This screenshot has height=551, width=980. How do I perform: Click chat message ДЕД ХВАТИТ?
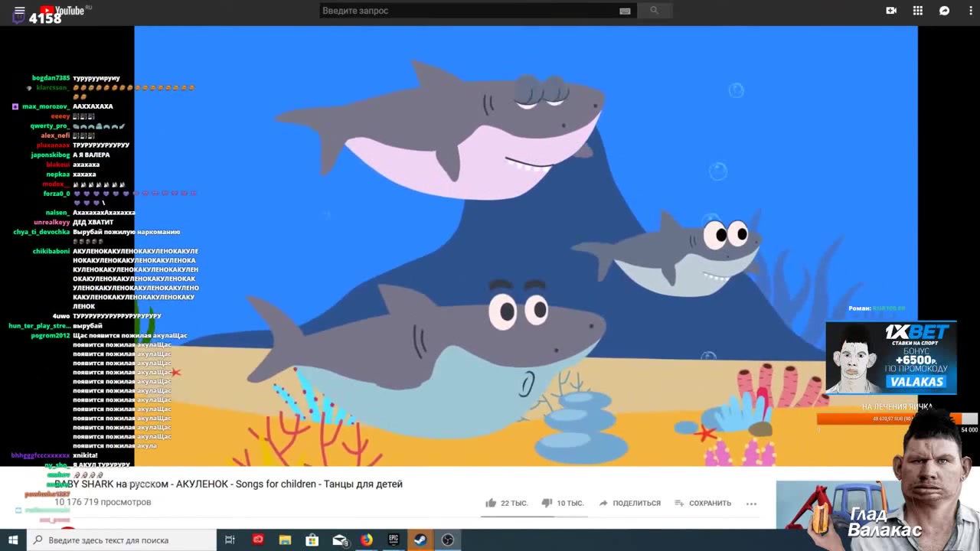pyautogui.click(x=93, y=222)
